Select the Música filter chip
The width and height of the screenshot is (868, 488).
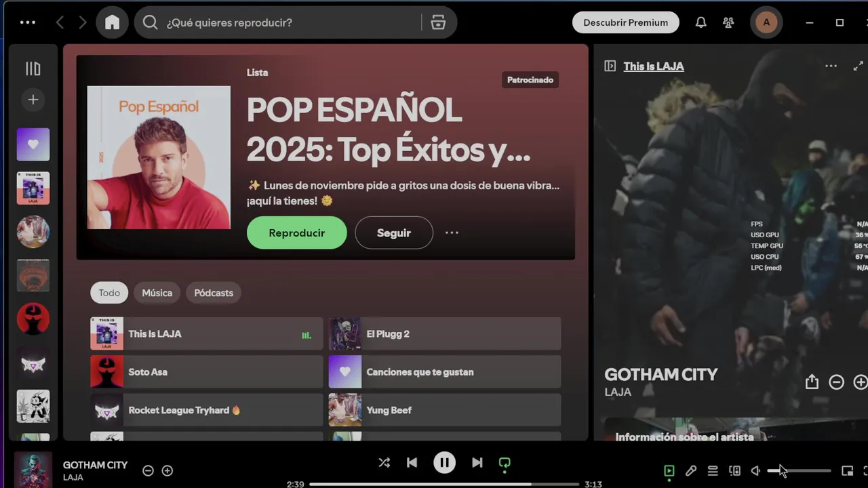[157, 293]
